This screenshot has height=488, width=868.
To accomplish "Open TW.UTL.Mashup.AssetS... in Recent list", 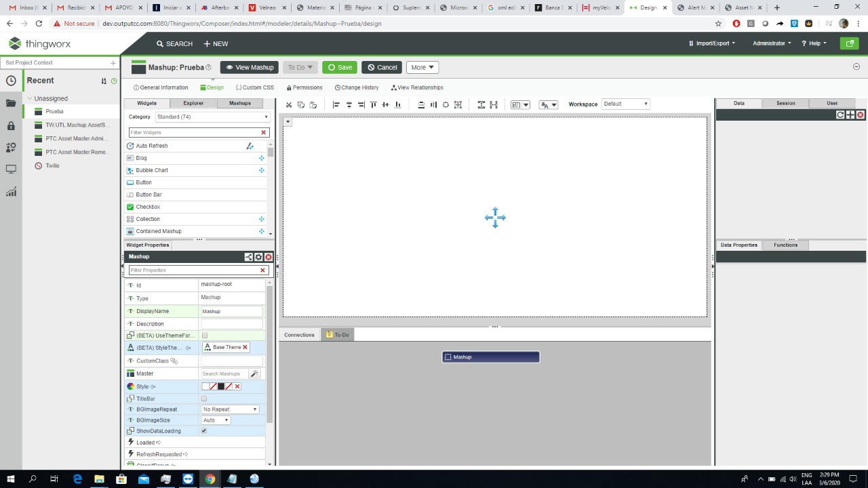I will pos(76,125).
